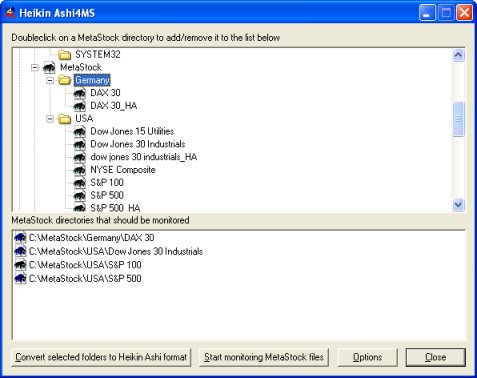This screenshot has height=378, width=477.
Task: Click monitored list icon for USA\S&P 500
Action: [20, 279]
